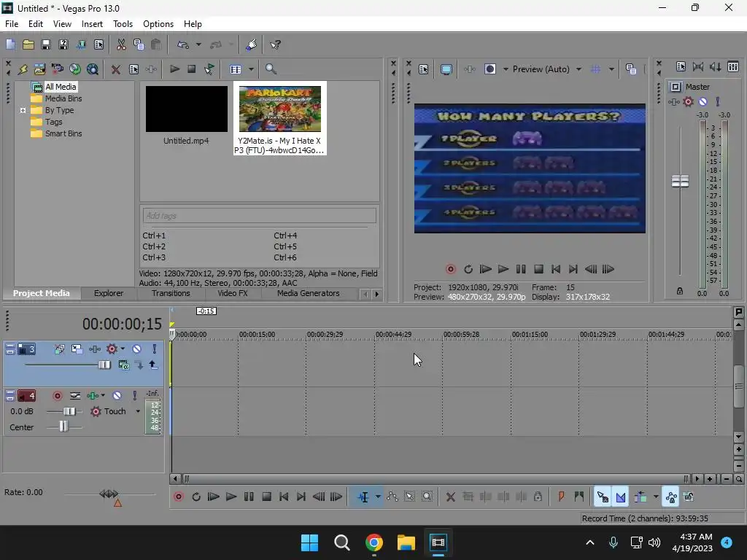Click Import Media icon in Project Media

(x=39, y=69)
